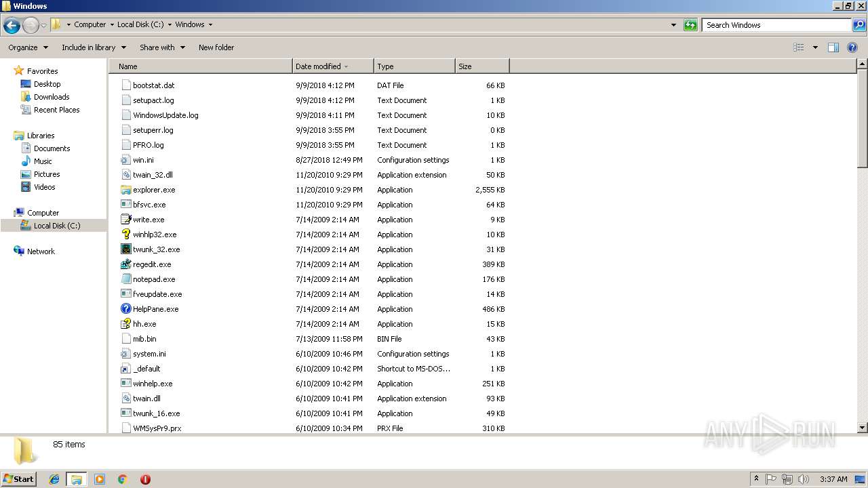This screenshot has width=868, height=488.
Task: Click the Forward navigation arrow
Action: coord(31,26)
